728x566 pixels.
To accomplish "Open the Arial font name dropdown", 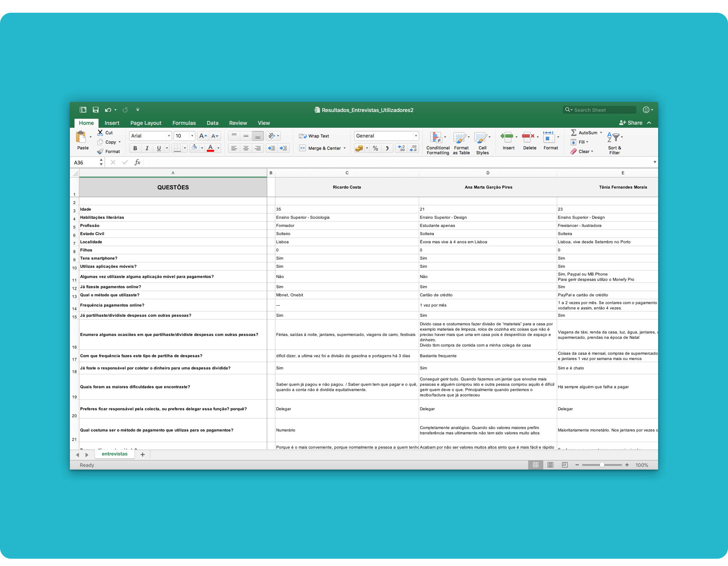I will click(169, 136).
